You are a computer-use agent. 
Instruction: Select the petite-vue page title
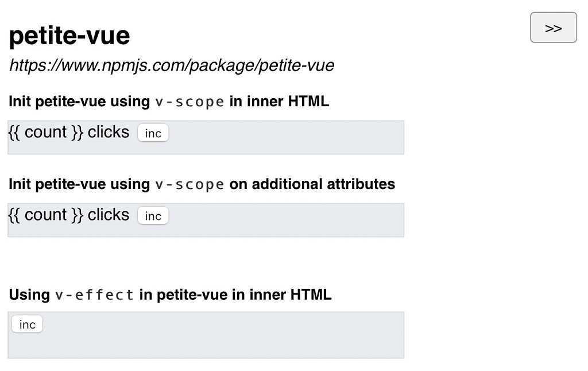click(69, 36)
